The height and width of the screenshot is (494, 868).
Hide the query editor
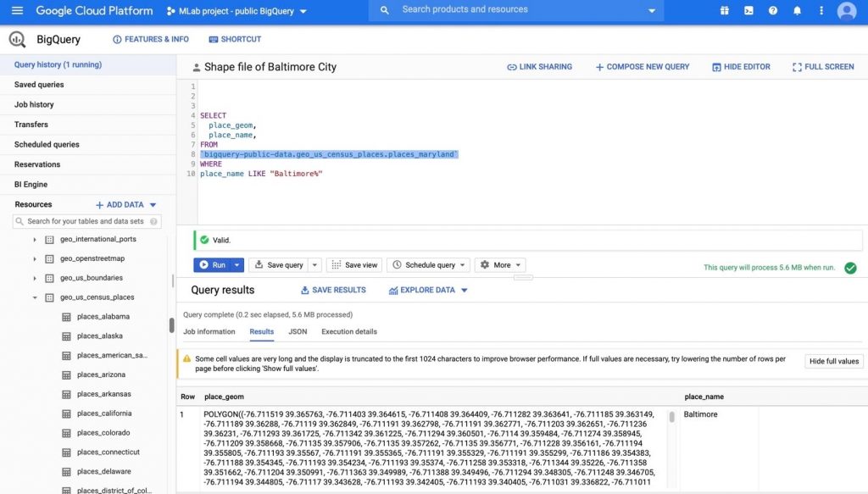pos(741,67)
